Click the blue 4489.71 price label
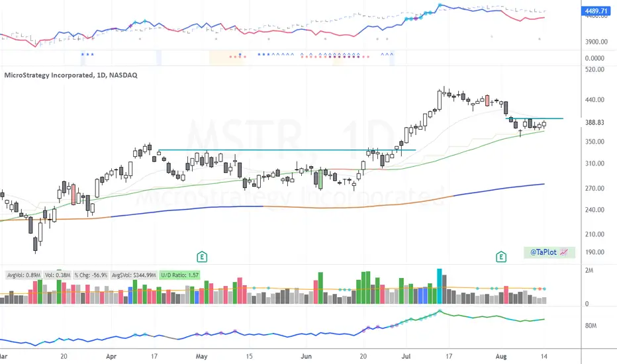617x364 pixels. point(596,11)
